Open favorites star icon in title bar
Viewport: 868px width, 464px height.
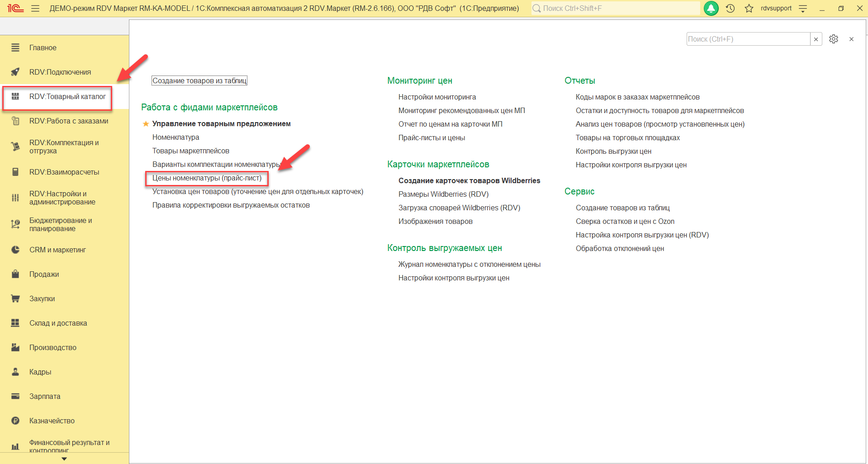click(749, 9)
